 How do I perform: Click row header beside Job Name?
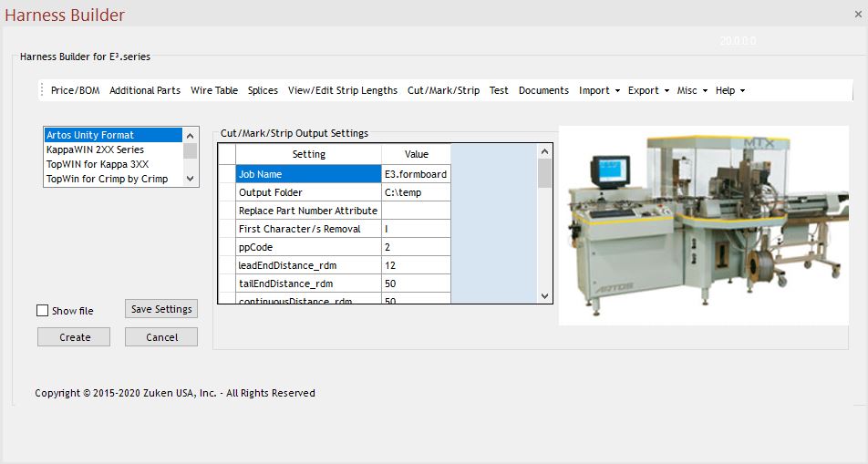click(x=227, y=174)
